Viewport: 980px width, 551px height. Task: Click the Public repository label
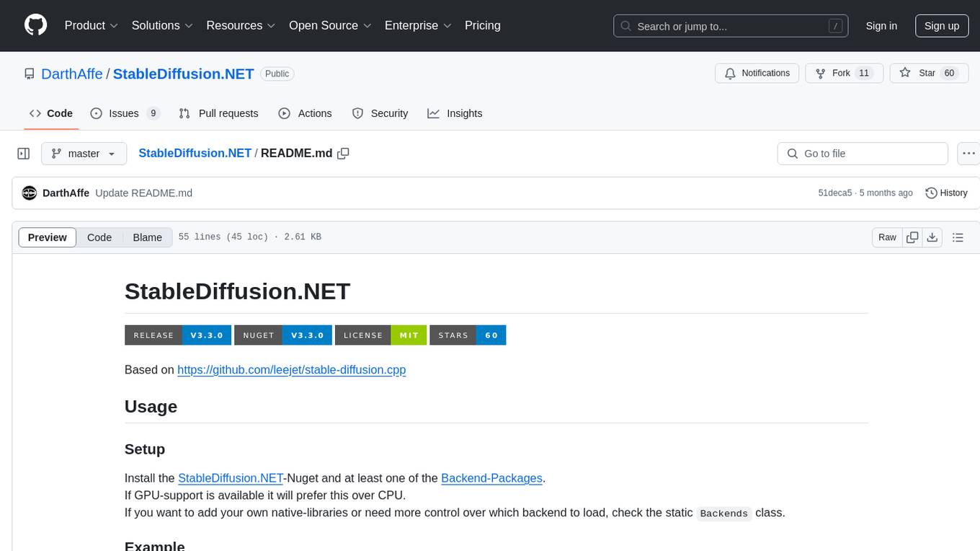(277, 74)
